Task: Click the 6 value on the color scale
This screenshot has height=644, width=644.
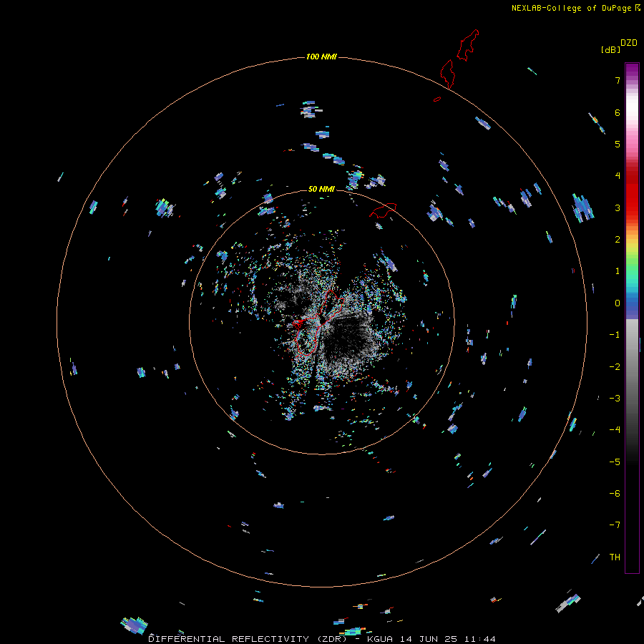Action: tap(618, 112)
